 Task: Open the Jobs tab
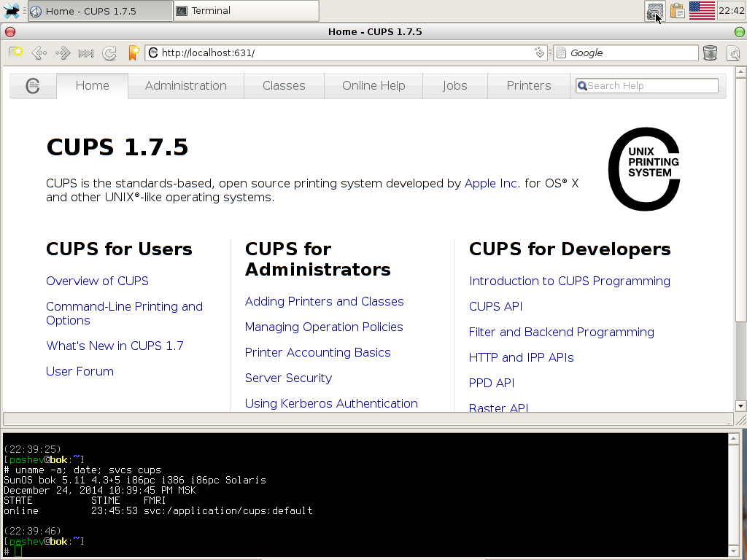[x=455, y=86]
